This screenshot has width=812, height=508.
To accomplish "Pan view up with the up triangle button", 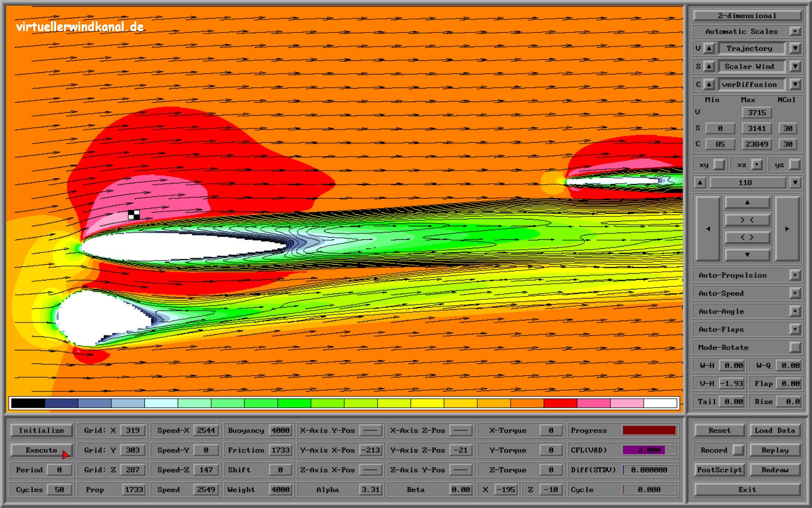I will pyautogui.click(x=747, y=202).
